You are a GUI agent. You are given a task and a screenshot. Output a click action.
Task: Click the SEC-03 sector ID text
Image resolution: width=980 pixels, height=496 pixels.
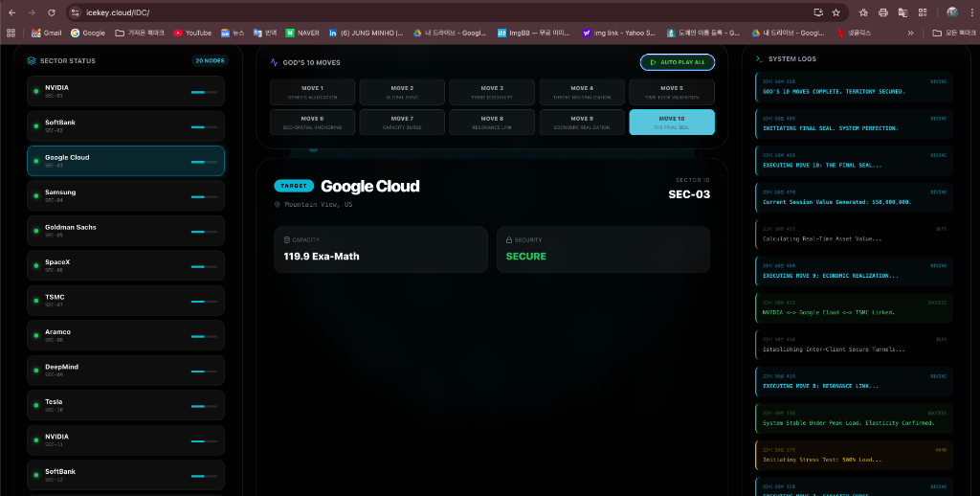tap(689, 194)
